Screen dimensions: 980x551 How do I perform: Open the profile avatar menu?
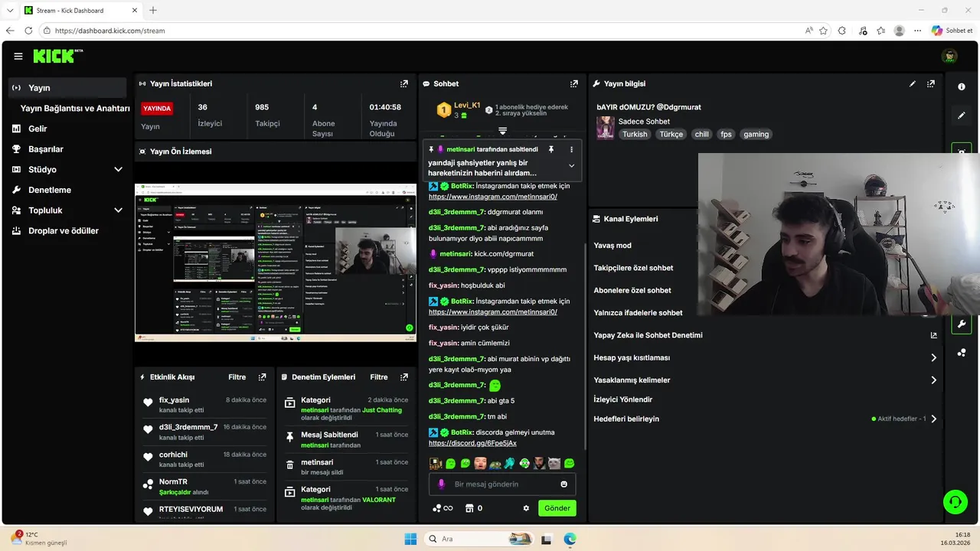tap(949, 56)
